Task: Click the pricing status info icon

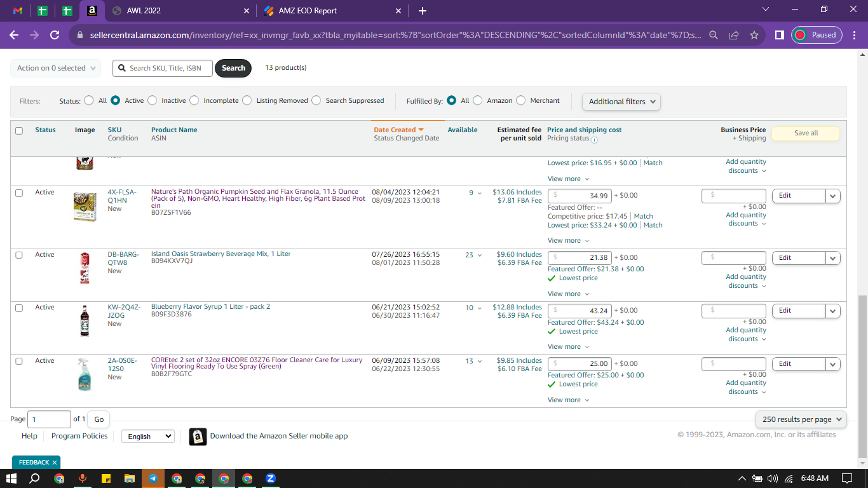Action: point(595,139)
